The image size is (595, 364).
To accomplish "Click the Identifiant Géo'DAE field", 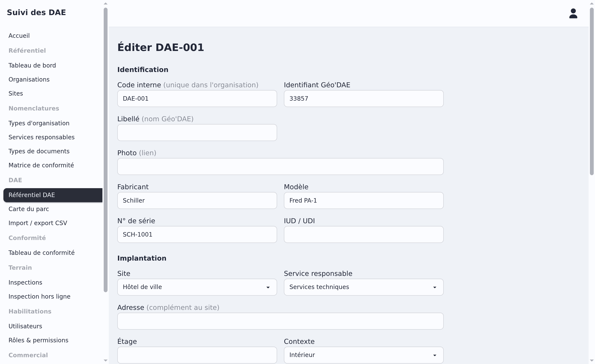I will point(364,99).
